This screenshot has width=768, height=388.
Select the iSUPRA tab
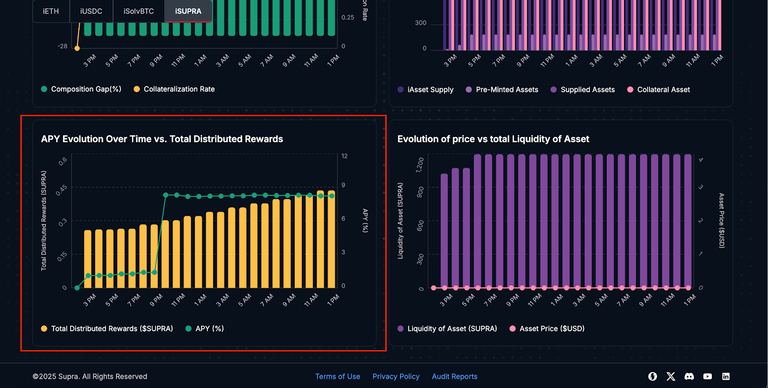pyautogui.click(x=188, y=11)
